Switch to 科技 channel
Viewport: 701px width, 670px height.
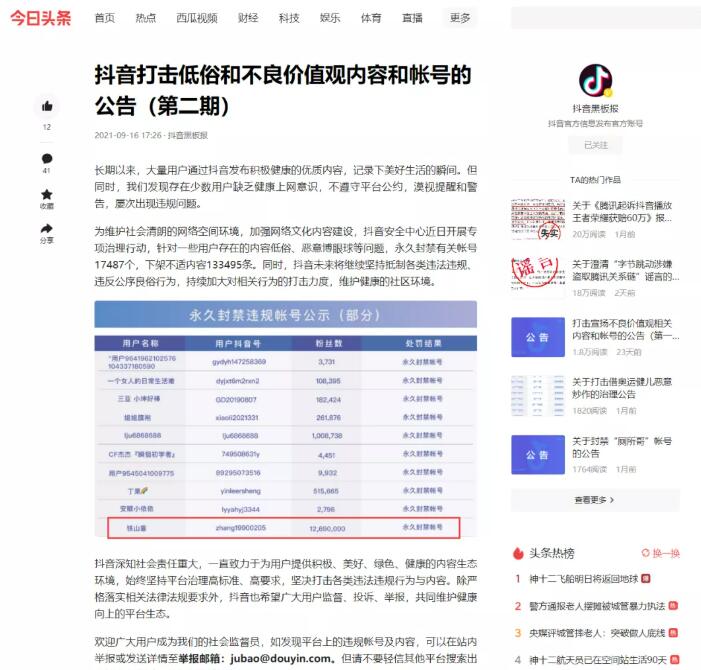click(x=289, y=18)
